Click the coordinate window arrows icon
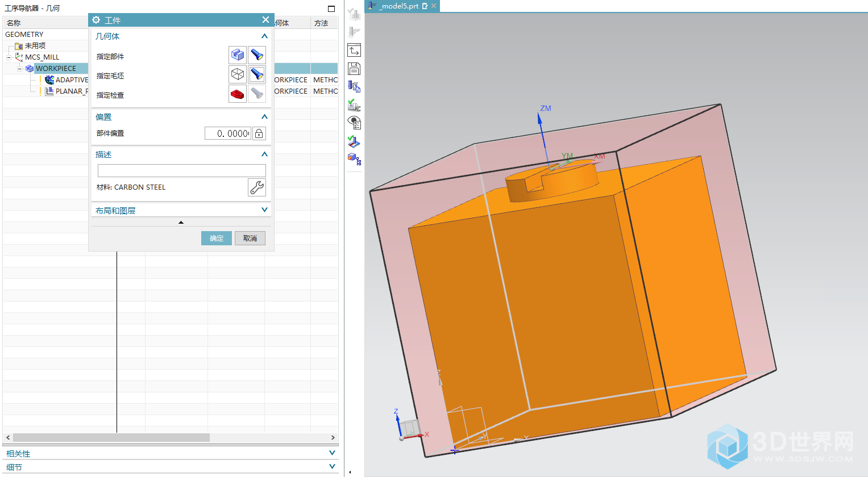Image resolution: width=868 pixels, height=477 pixels. pos(354,50)
